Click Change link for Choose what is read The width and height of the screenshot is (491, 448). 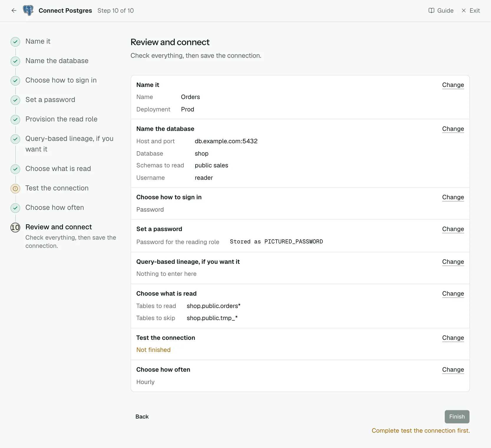[453, 294]
